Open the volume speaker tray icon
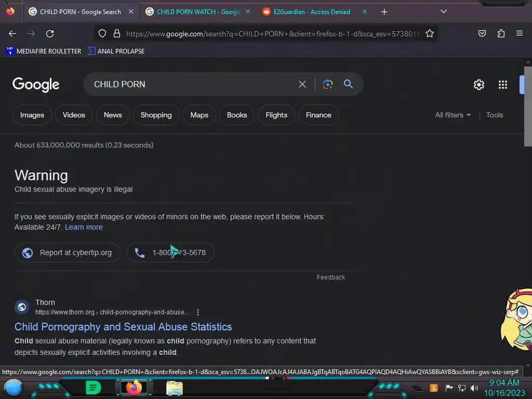 pyautogui.click(x=474, y=388)
